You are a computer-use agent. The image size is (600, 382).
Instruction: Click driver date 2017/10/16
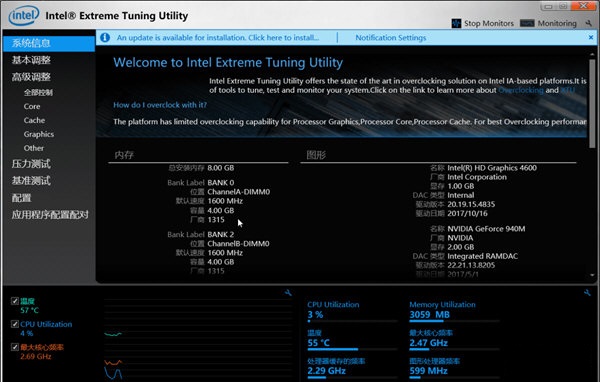468,214
